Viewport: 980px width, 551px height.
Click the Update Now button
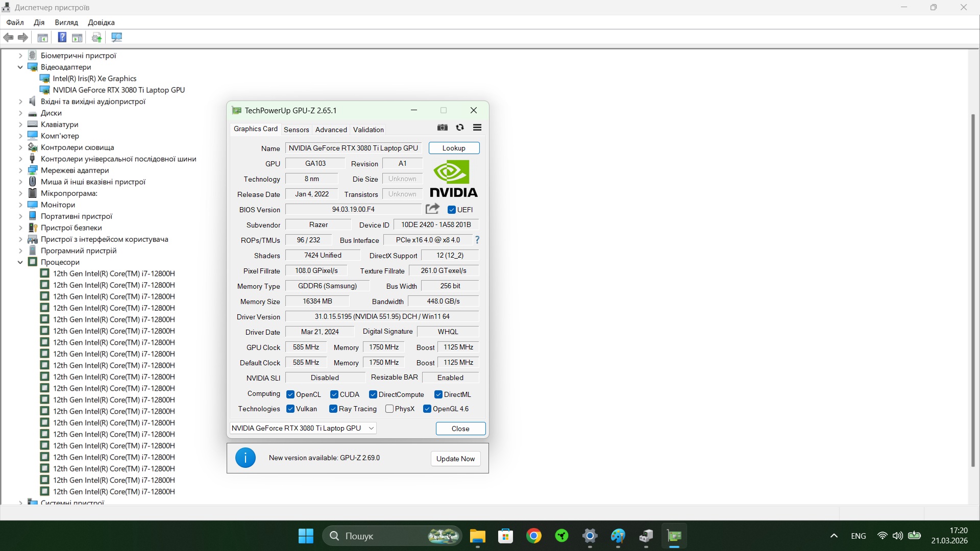coord(455,459)
